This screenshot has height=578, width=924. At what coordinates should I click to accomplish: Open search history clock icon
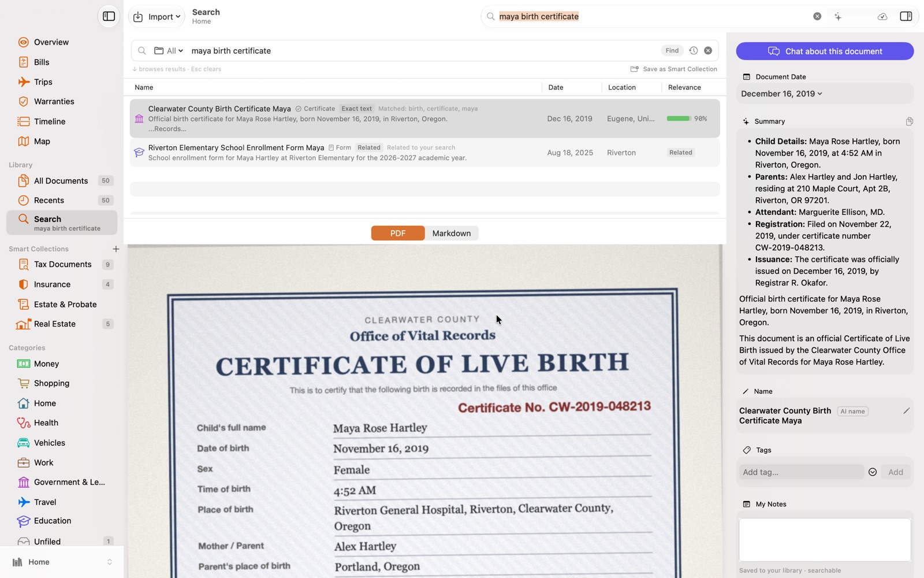tap(693, 51)
